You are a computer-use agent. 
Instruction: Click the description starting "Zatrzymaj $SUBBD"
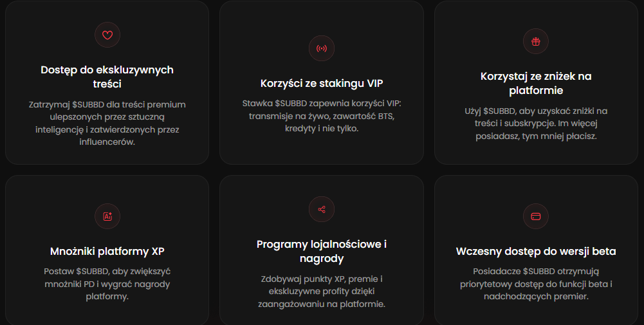point(107,123)
